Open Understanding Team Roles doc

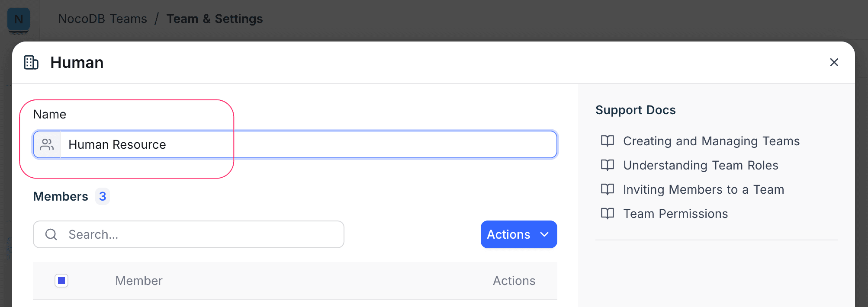click(x=701, y=165)
